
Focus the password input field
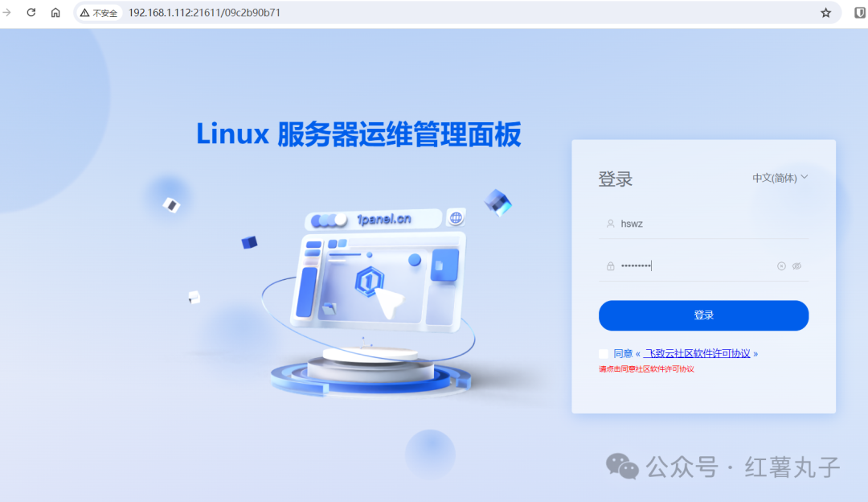[x=696, y=266]
